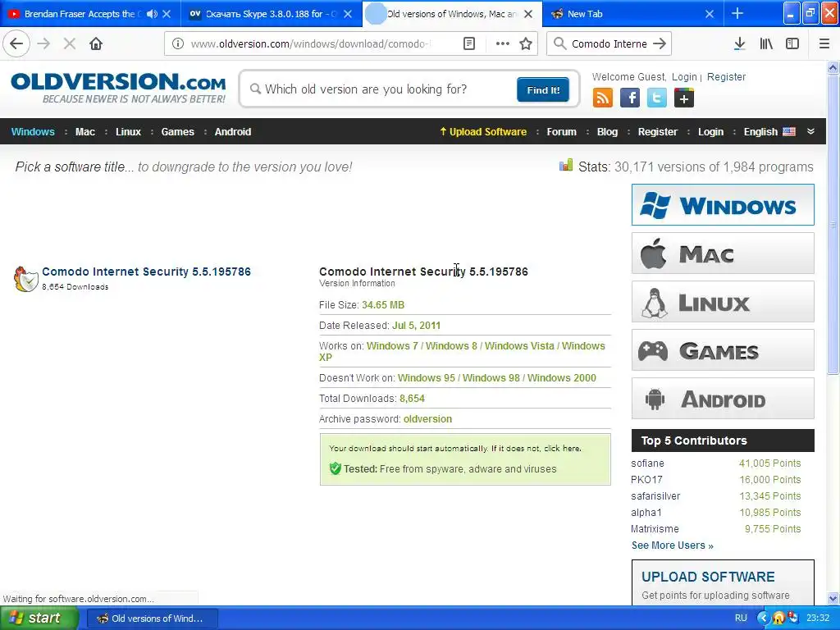This screenshot has width=840, height=630.
Task: Close the Skype download tab
Action: tap(348, 14)
